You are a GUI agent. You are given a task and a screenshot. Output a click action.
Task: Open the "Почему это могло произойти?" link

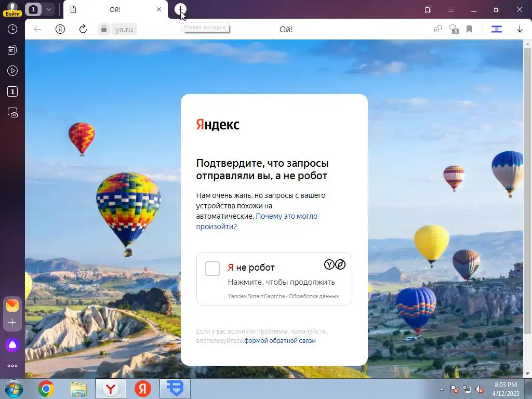[257, 221]
